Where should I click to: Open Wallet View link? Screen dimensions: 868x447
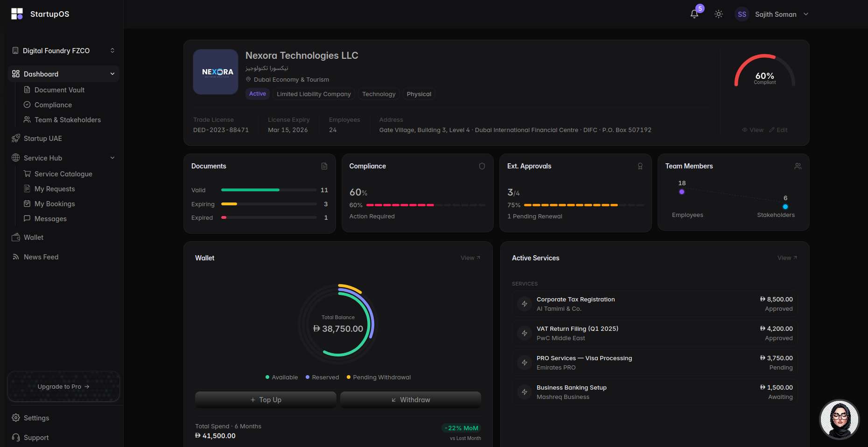coord(470,258)
